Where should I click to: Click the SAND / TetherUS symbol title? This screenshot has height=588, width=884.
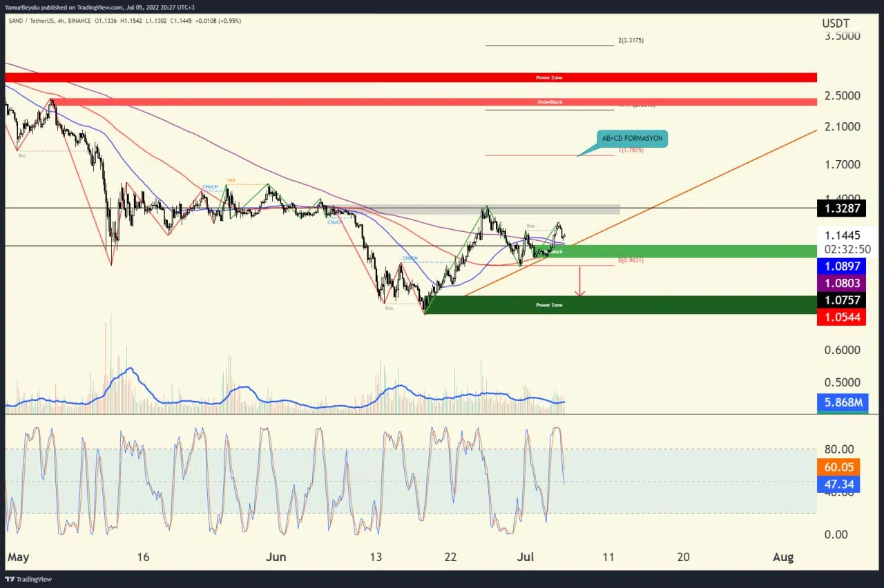[38, 21]
